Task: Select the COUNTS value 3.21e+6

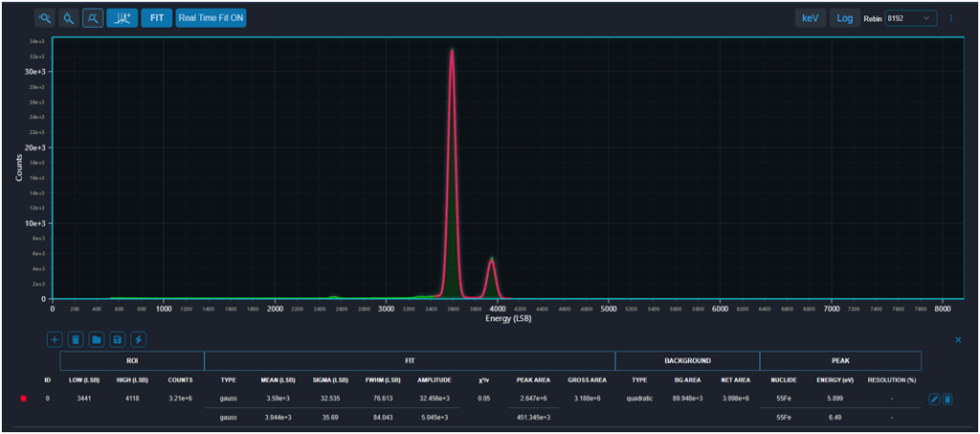Action: coord(180,398)
